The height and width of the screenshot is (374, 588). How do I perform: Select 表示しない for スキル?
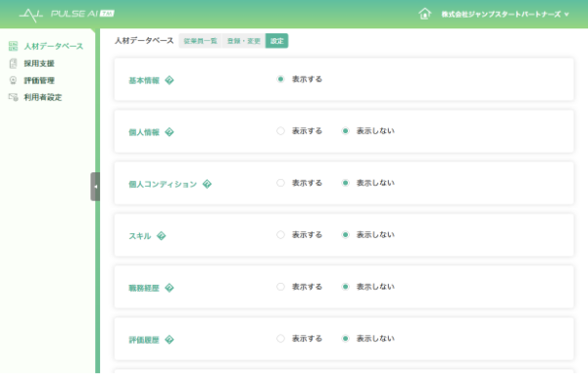345,235
